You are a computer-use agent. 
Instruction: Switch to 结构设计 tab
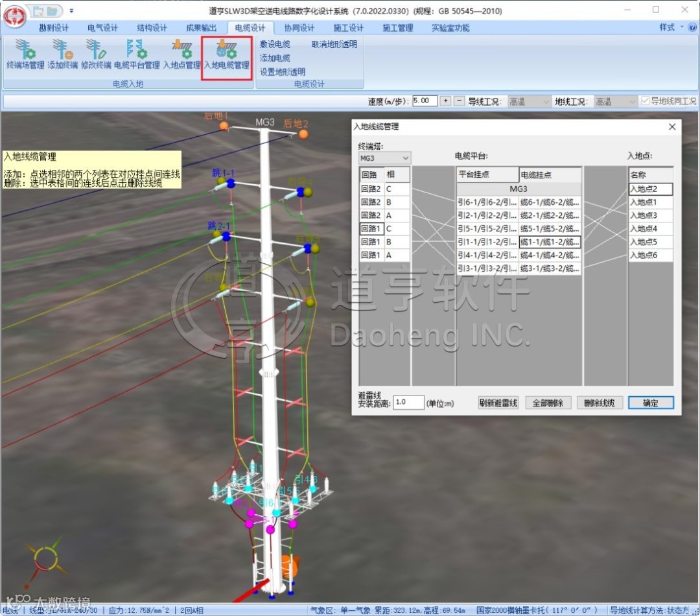point(152,28)
